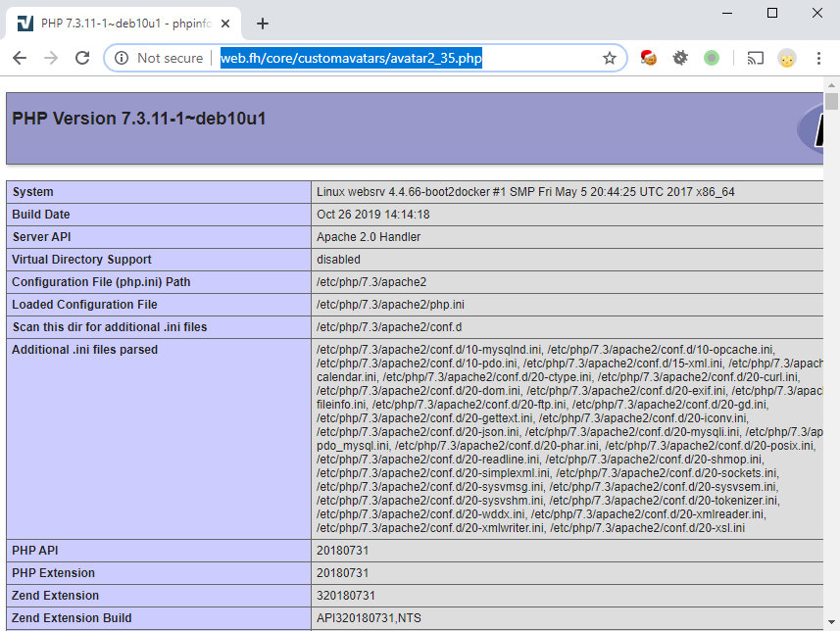
Task: Open the Chrome profile avatar
Action: click(786, 58)
